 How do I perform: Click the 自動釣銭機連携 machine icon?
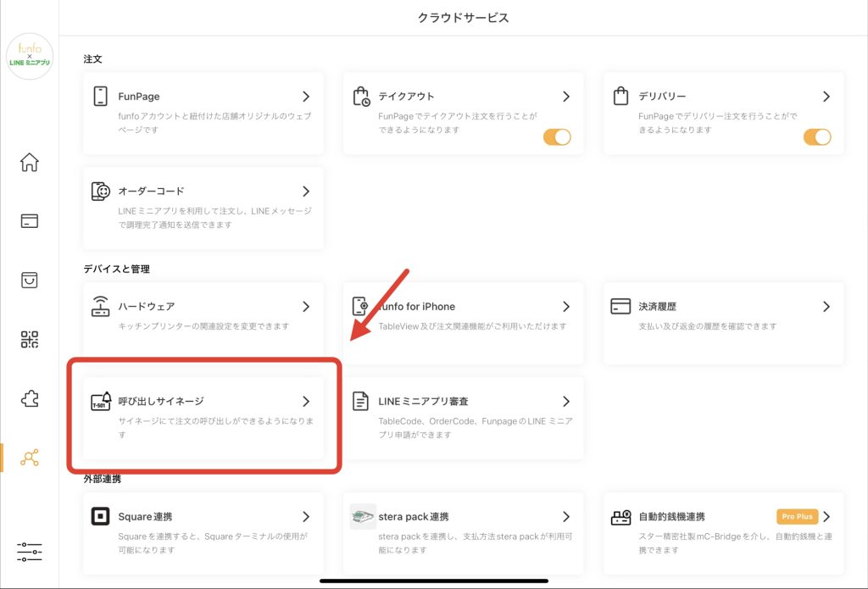click(x=621, y=517)
